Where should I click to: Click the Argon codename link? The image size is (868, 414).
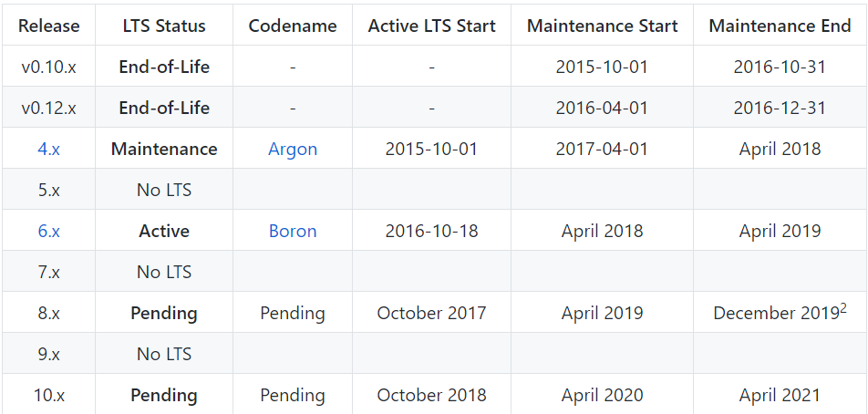point(293,149)
